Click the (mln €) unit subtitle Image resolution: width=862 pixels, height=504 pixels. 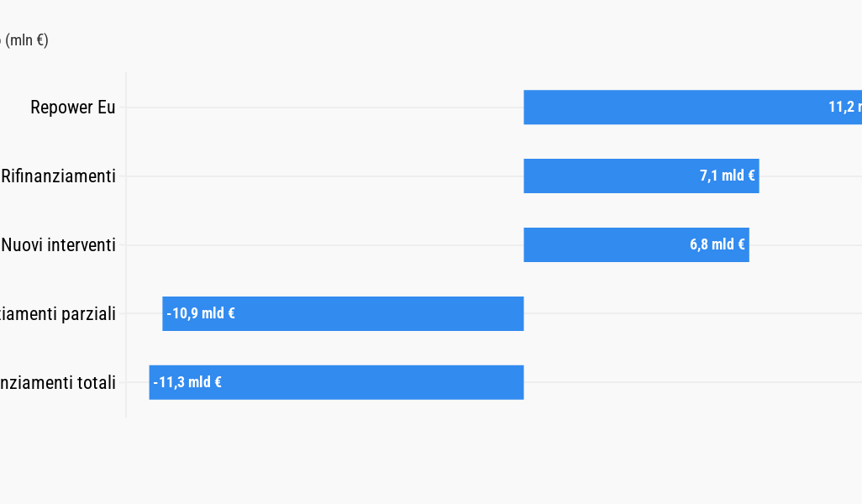point(24,40)
